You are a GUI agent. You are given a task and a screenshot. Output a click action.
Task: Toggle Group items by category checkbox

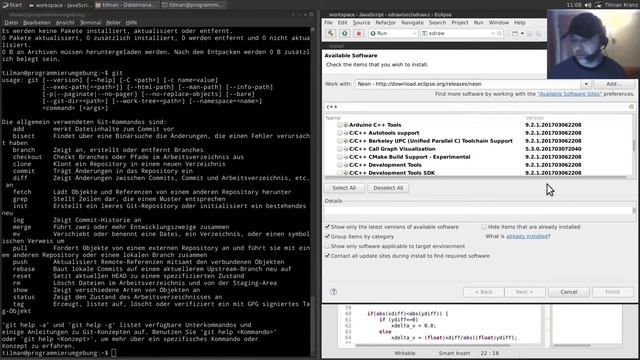coord(327,237)
